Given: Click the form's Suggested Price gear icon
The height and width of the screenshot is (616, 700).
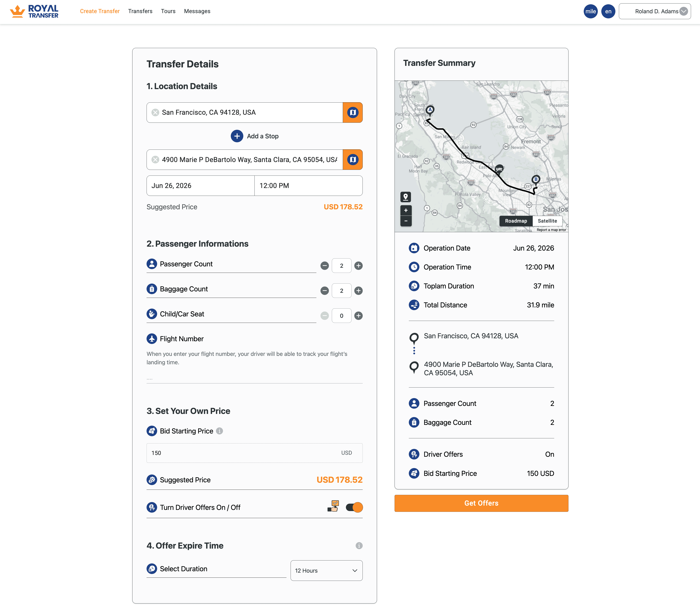Looking at the screenshot, I should [152, 480].
